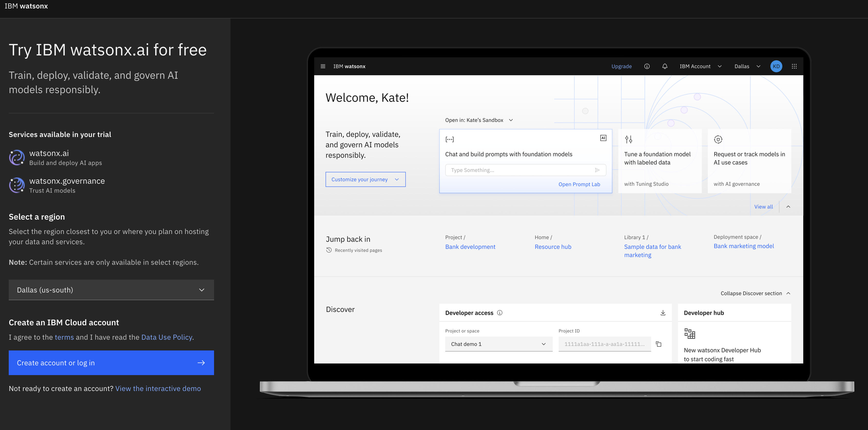This screenshot has width=868, height=430.
Task: Select Request or track models card
Action: click(x=749, y=161)
